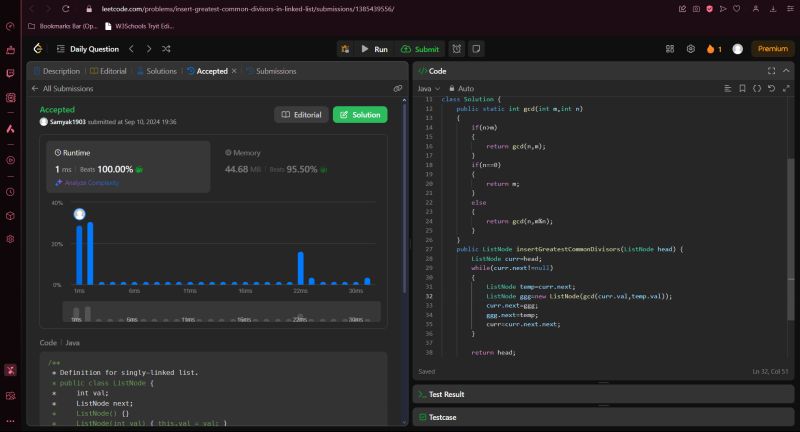The width and height of the screenshot is (800, 432).
Task: Toggle fullscreen for the Code panel
Action: pos(771,71)
